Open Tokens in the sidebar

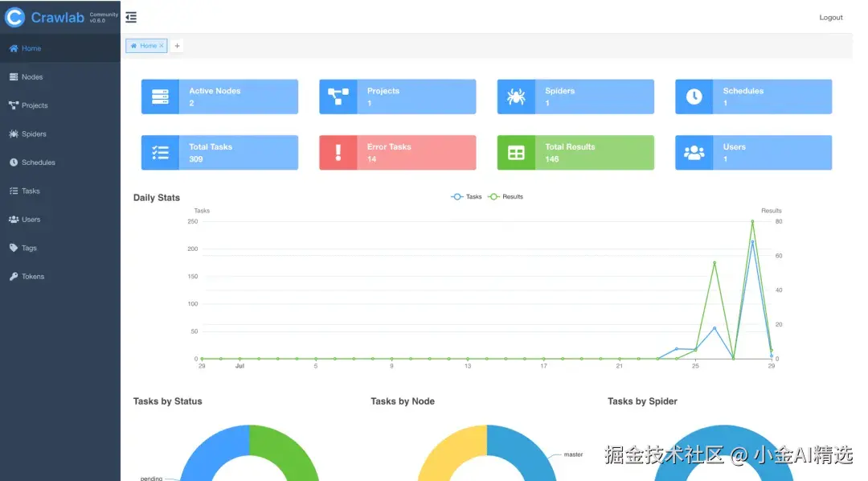point(60,277)
